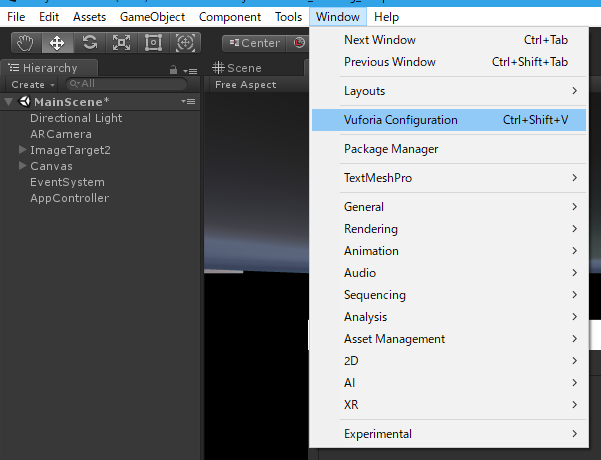Click the Hierarchy search field
The image size is (601, 460).
125,85
